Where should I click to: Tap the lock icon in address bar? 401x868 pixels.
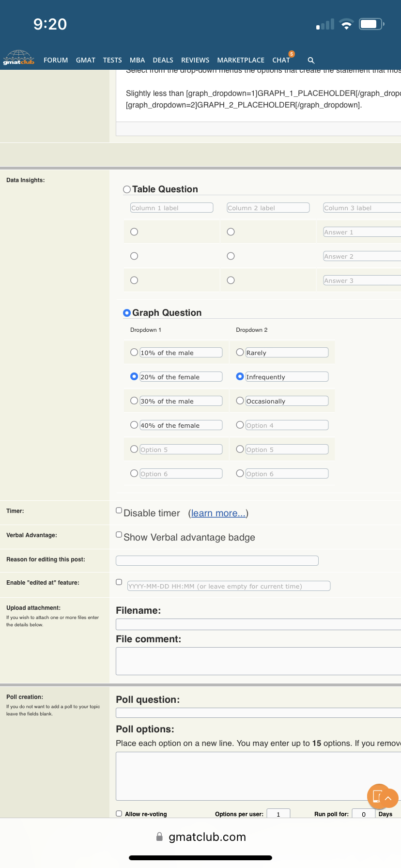pos(159,837)
